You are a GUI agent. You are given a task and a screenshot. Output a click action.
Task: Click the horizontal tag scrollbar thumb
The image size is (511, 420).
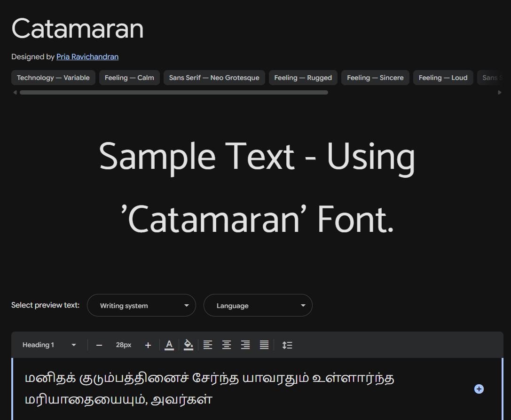pos(173,93)
